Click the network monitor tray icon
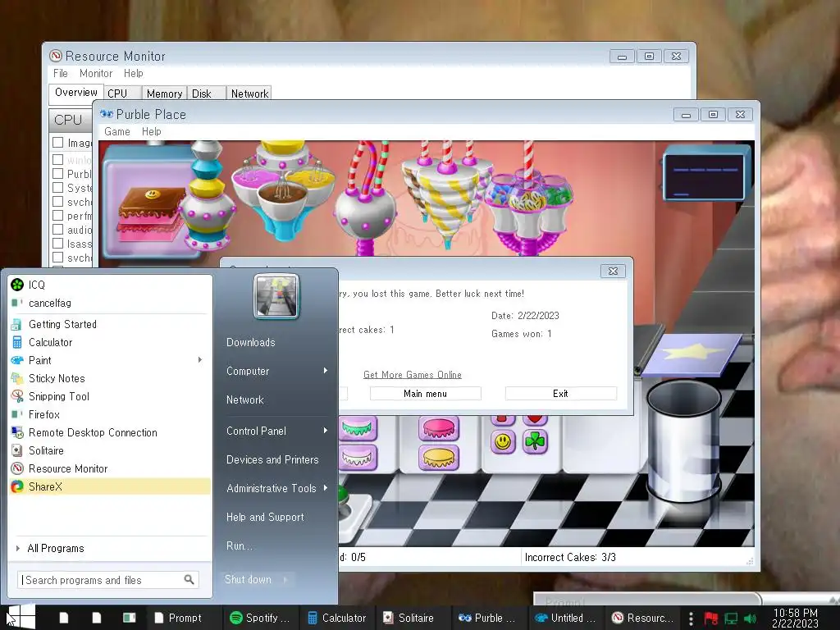 click(x=731, y=619)
